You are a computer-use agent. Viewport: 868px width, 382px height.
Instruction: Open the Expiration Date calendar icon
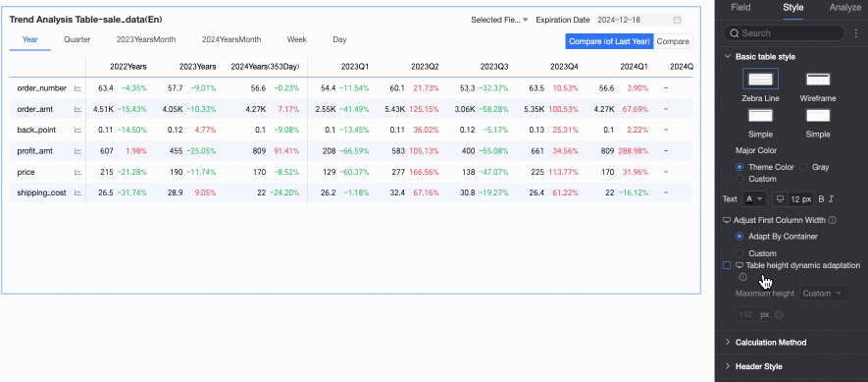(677, 20)
